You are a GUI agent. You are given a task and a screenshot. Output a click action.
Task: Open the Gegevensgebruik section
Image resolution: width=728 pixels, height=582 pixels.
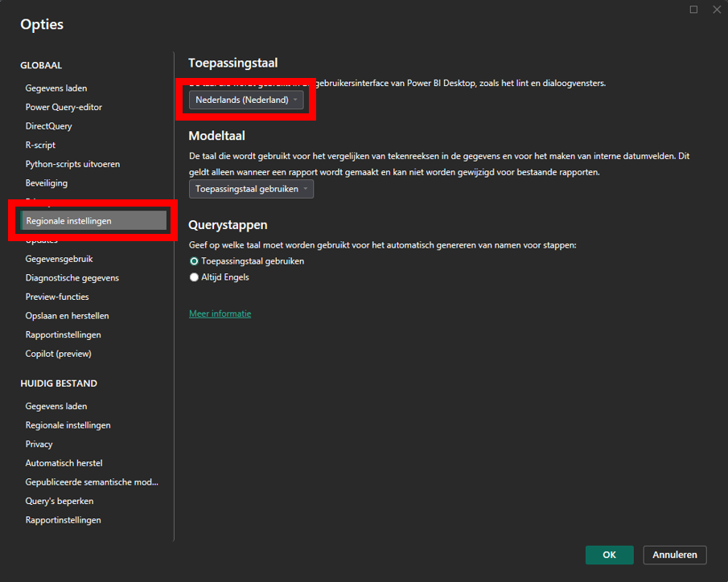click(x=60, y=259)
